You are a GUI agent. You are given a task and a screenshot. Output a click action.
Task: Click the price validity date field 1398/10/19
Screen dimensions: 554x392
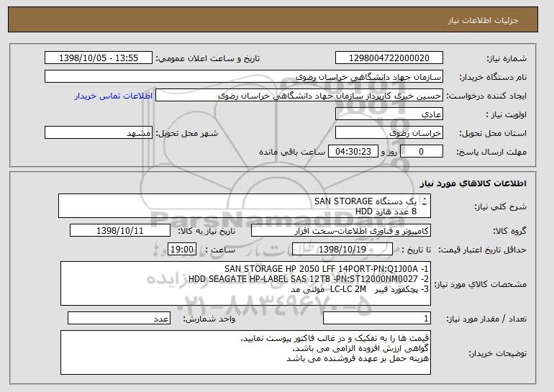(342, 250)
